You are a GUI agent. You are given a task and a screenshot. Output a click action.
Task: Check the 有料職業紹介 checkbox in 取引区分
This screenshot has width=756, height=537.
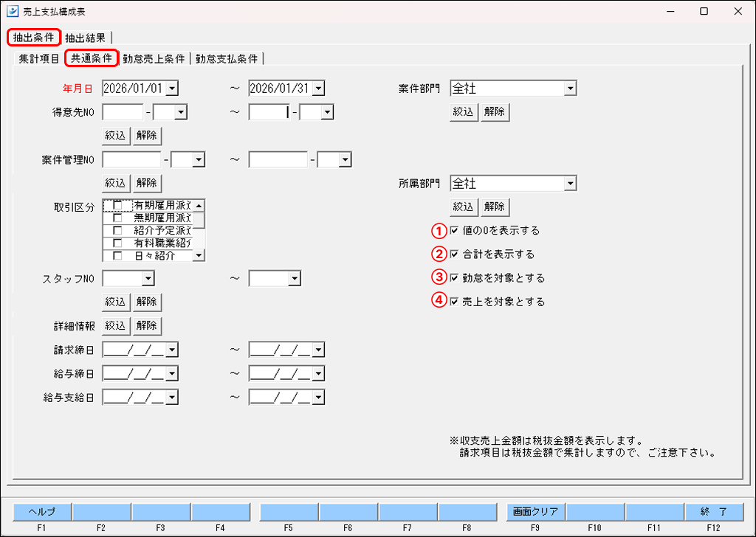[117, 243]
